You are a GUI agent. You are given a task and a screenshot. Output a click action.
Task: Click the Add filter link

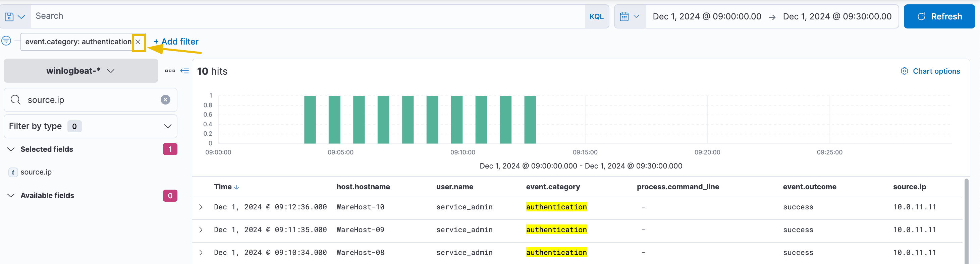[x=176, y=42]
